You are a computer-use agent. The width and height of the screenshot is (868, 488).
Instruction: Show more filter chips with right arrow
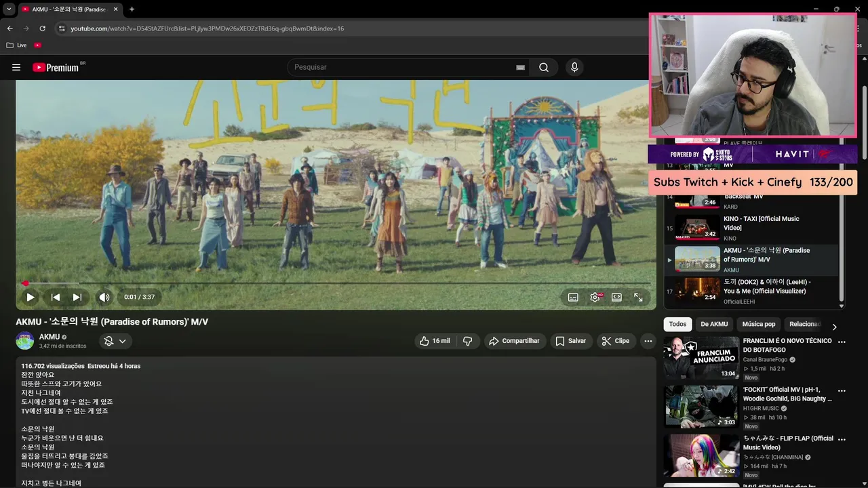(834, 327)
